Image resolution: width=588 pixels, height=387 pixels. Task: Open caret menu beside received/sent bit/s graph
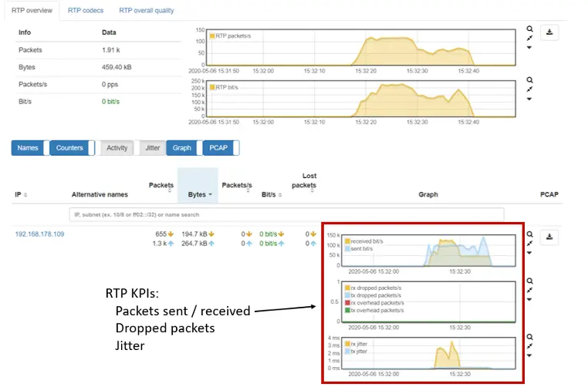tap(529, 253)
